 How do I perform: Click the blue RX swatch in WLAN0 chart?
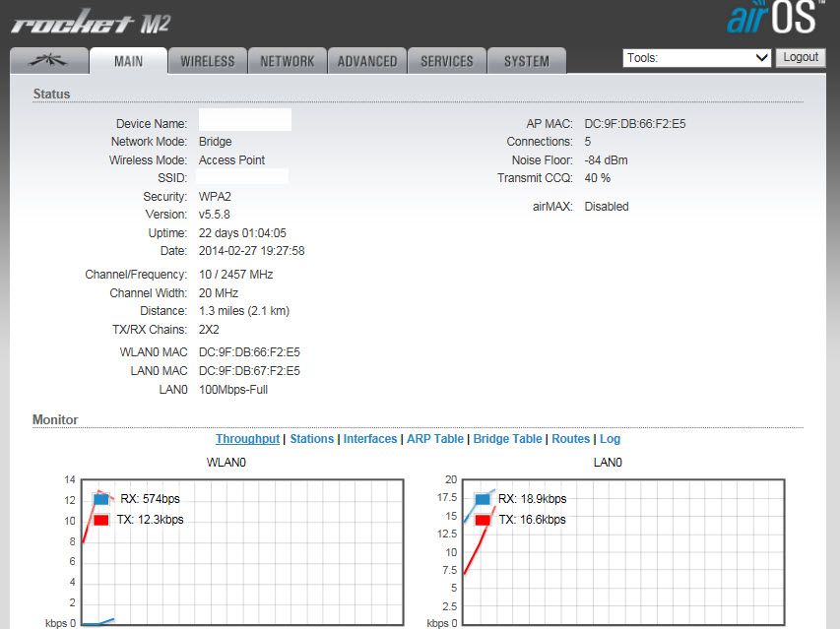[101, 499]
